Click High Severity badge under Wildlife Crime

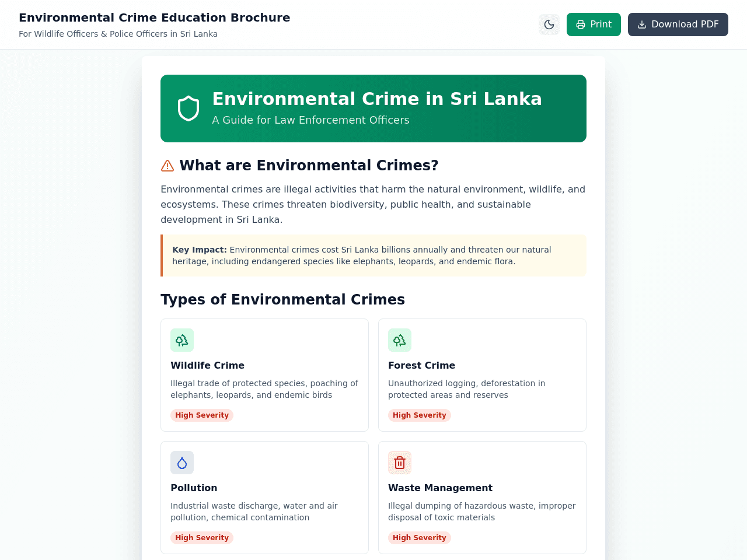(202, 415)
